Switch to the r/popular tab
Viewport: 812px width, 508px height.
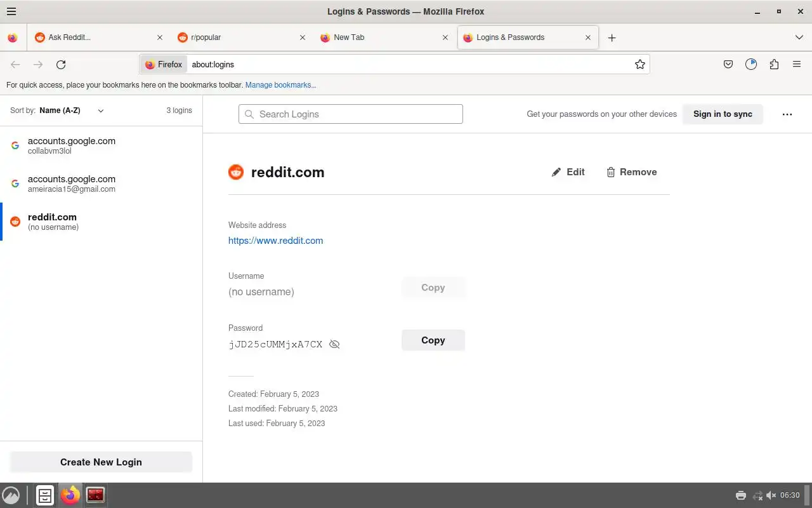(x=242, y=37)
